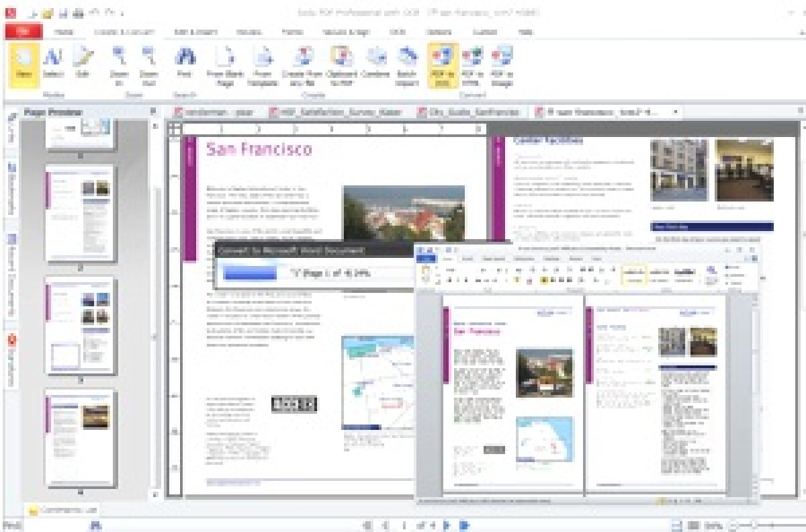This screenshot has width=806, height=532.
Task: Click the conversion progress bar
Action: (250, 273)
